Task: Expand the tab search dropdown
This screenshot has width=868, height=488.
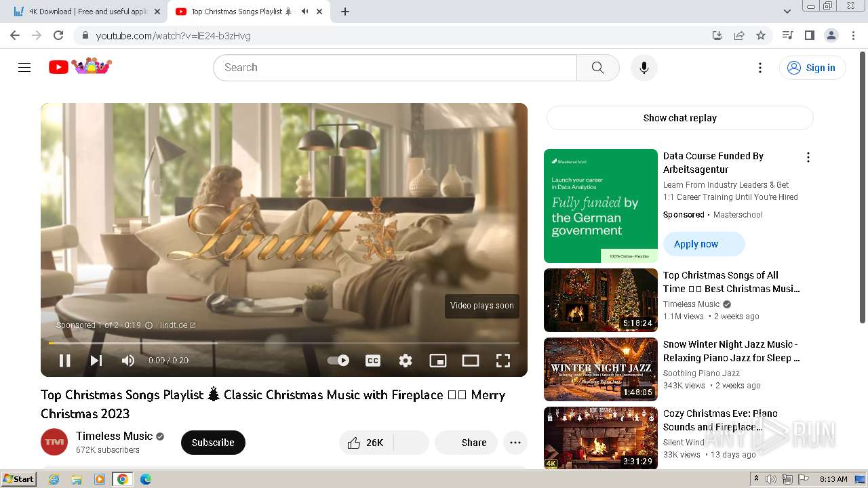Action: (x=787, y=12)
